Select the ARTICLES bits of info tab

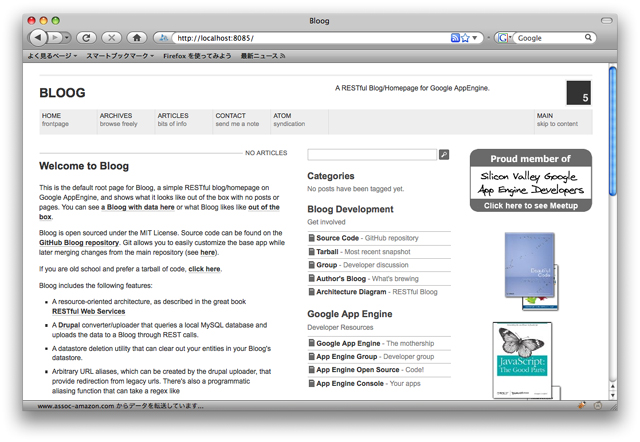tap(184, 121)
